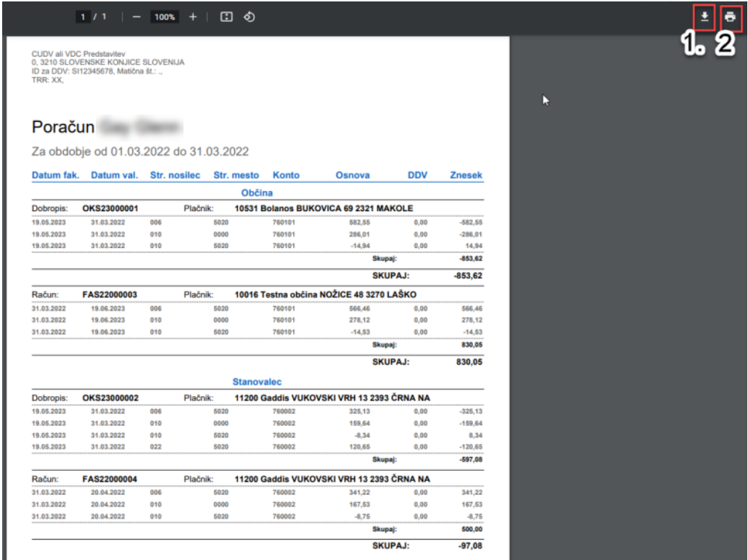748x560 pixels.
Task: Click amount 120,65 in Osnova column
Action: (359, 448)
